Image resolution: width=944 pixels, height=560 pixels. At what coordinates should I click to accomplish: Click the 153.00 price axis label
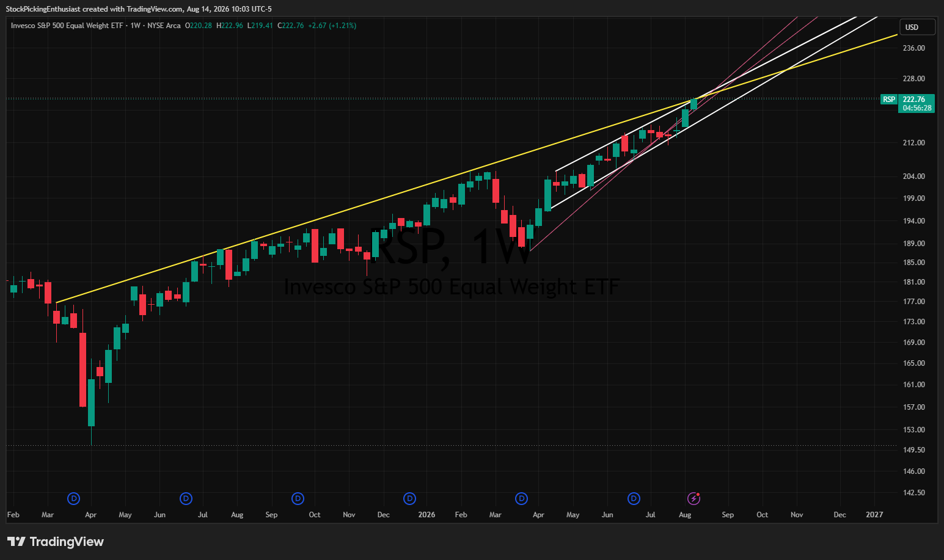point(913,430)
